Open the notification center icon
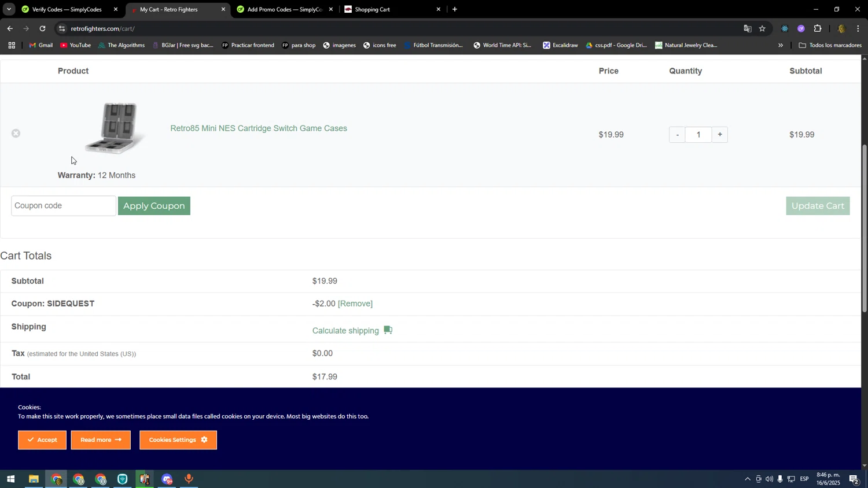This screenshot has height=488, width=868. (x=854, y=479)
